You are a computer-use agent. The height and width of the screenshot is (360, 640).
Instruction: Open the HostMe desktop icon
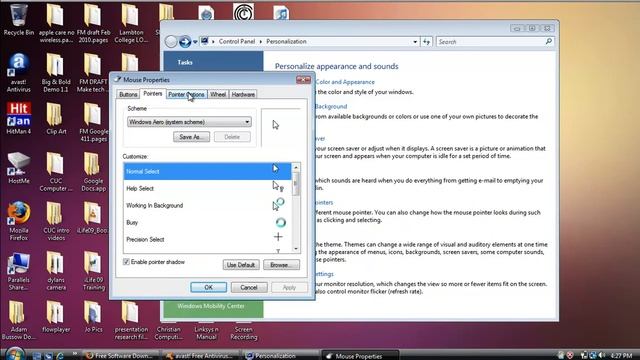coord(18,168)
